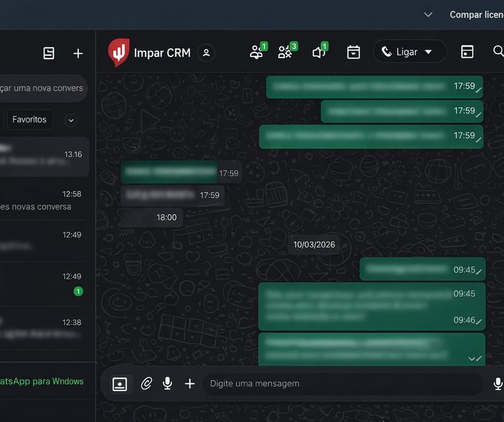This screenshot has width=504, height=422.
Task: Open the calendar schedule icon
Action: (x=354, y=52)
